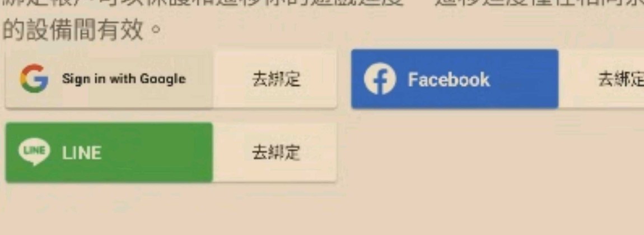The height and width of the screenshot is (235, 644).
Task: Choose the green LINE login button
Action: pos(109,152)
